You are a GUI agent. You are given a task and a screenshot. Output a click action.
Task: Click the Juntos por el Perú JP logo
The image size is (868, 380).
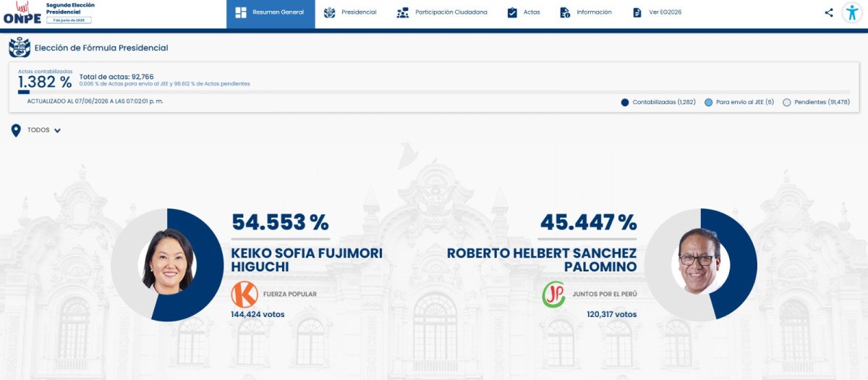554,295
